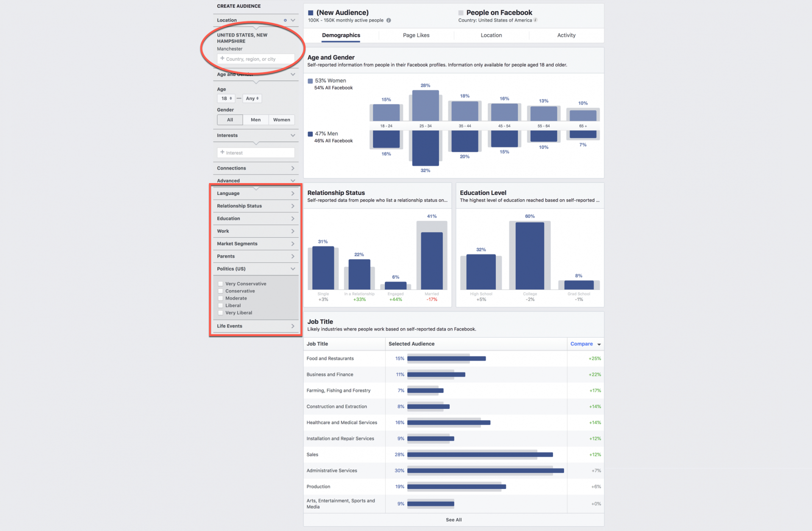Screen dimensions: 812x531
Task: Enable the Moderate politics checkbox
Action: click(220, 298)
